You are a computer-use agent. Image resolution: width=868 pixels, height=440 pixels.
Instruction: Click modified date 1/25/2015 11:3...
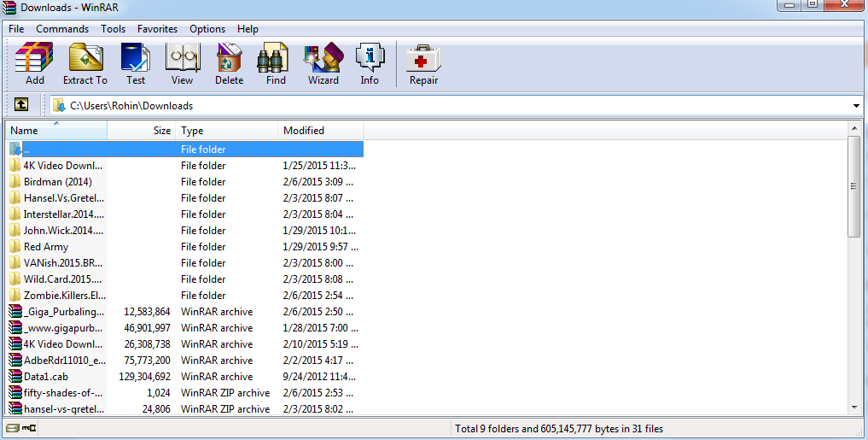click(319, 166)
